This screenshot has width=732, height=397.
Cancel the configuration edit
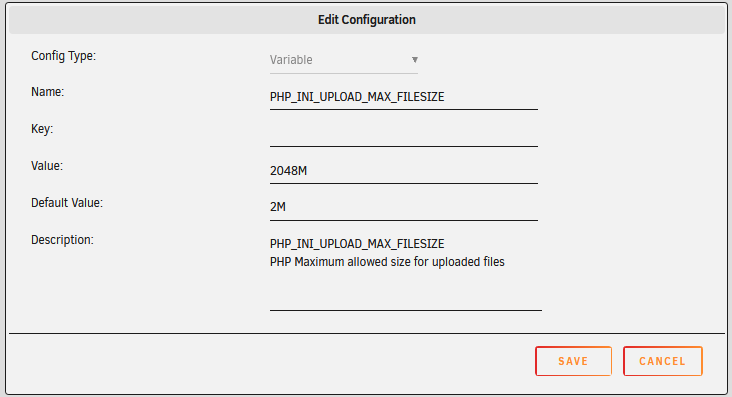[x=662, y=361]
